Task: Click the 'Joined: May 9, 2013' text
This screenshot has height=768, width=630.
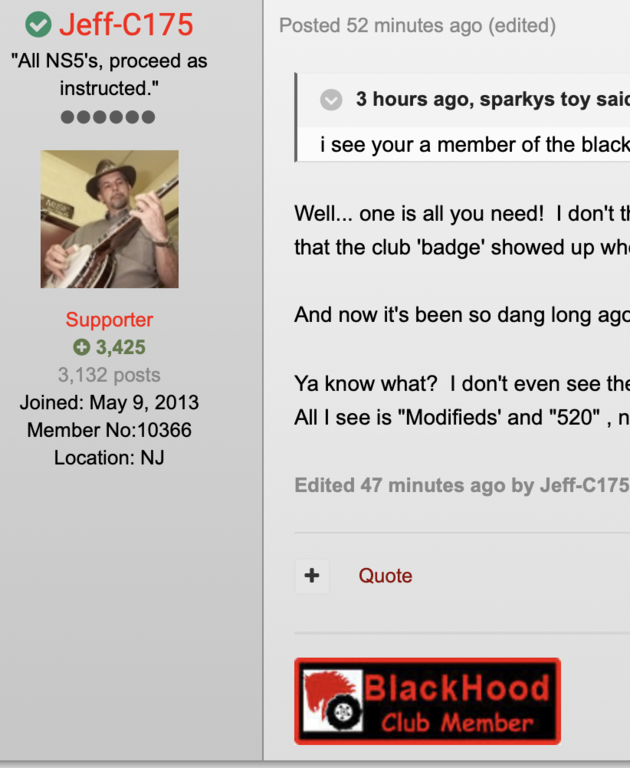Action: click(109, 403)
